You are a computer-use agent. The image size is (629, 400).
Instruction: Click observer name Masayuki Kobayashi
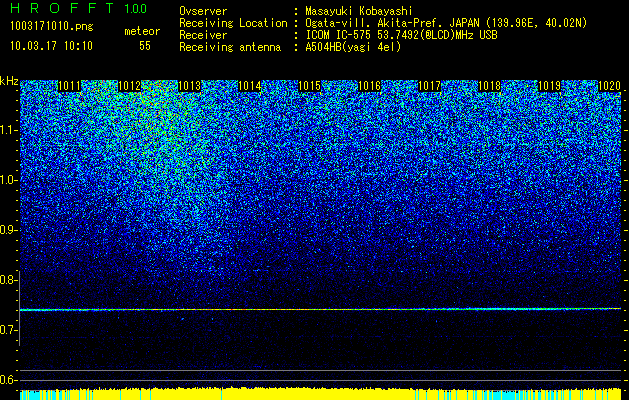(x=359, y=11)
